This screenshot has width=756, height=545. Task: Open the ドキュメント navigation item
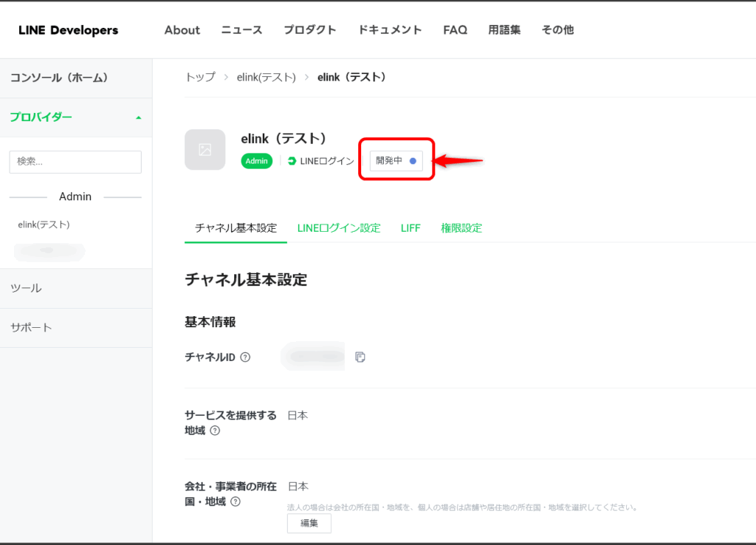tap(390, 30)
